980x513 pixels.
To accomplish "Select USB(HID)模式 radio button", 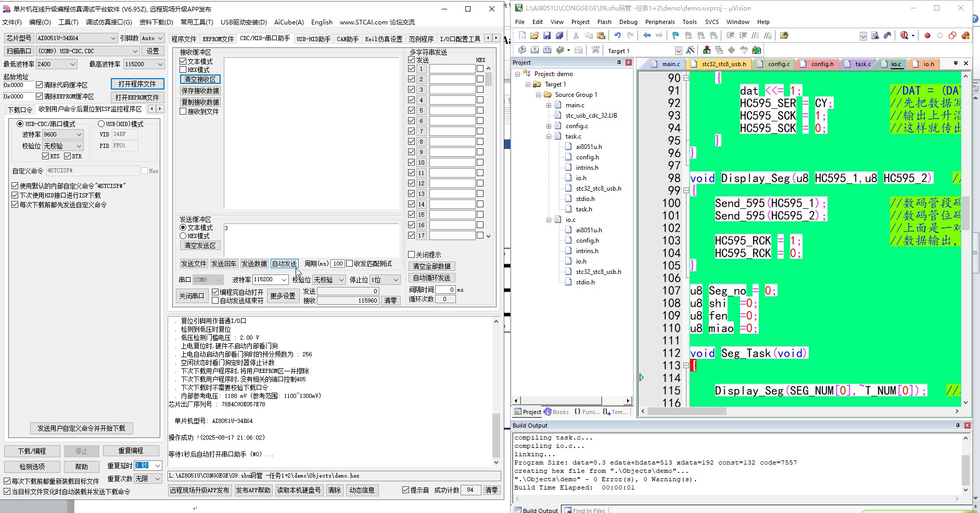I will click(101, 124).
